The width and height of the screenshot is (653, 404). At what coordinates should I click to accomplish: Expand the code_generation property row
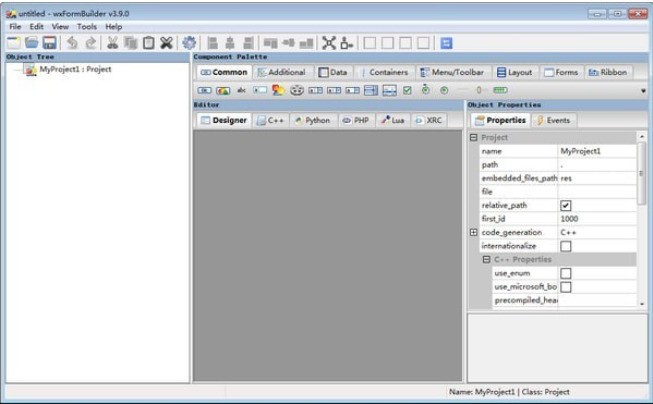pos(473,232)
